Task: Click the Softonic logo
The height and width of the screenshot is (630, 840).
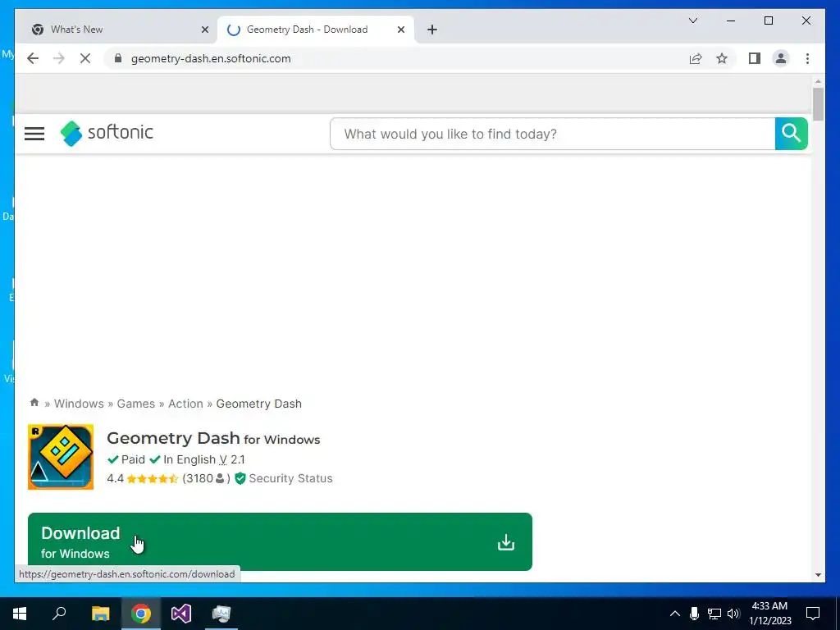Action: [x=107, y=133]
